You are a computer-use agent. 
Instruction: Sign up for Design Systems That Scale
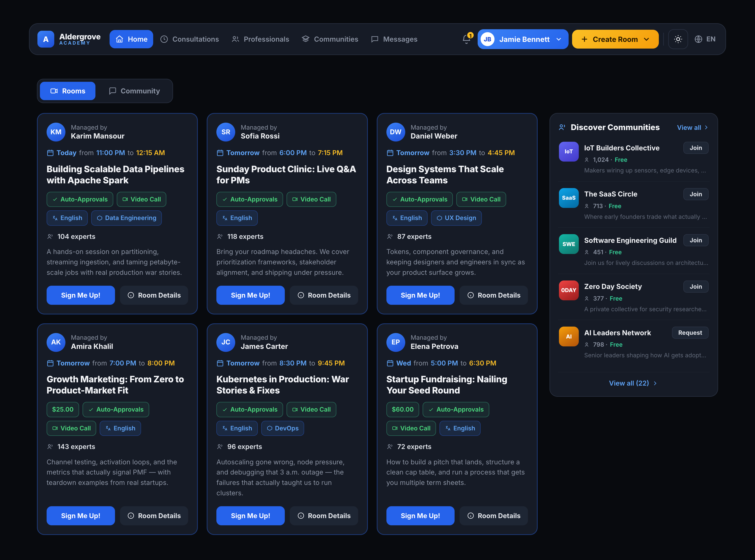coord(420,295)
